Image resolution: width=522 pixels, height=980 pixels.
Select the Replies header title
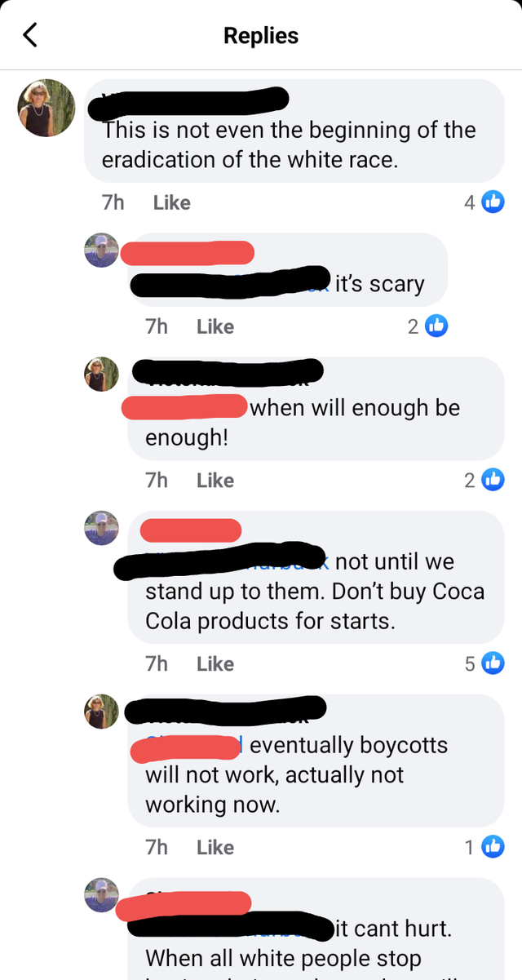[261, 36]
